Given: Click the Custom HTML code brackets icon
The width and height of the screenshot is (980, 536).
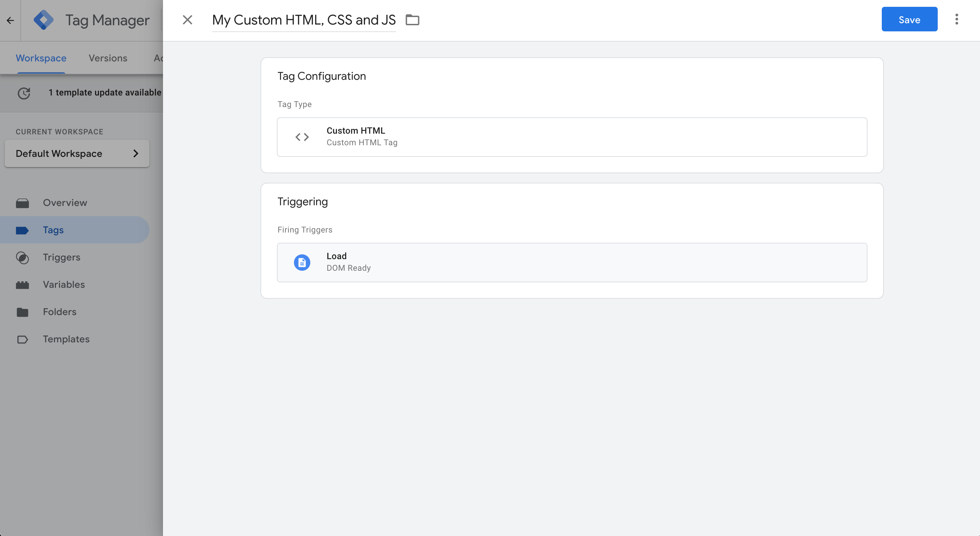Looking at the screenshot, I should tap(302, 137).
